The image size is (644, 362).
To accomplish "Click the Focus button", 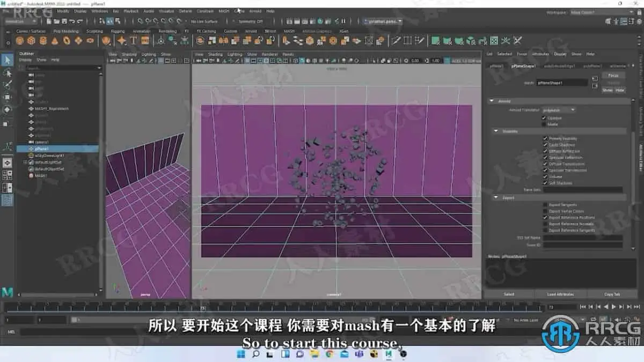I will coord(613,76).
